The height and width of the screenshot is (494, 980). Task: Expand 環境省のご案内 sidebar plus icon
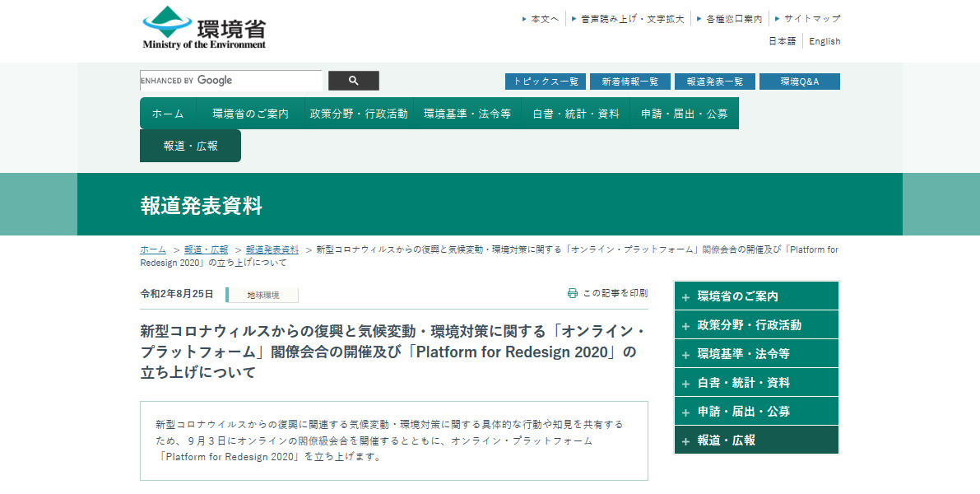(686, 297)
